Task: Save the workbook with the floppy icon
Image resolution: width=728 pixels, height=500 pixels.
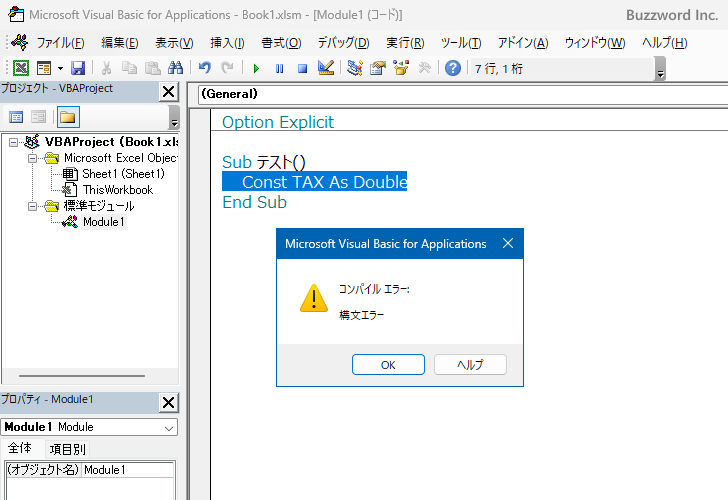Action: [78, 68]
